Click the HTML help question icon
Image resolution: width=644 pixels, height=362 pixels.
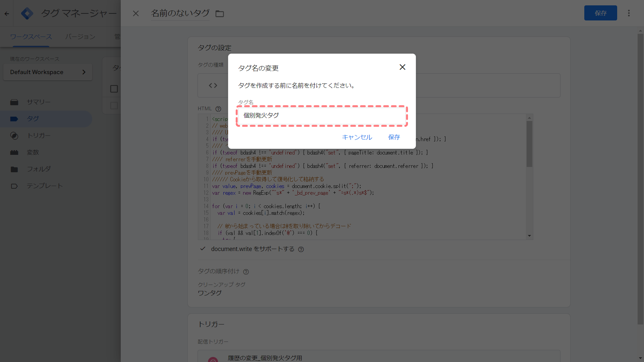(x=218, y=109)
